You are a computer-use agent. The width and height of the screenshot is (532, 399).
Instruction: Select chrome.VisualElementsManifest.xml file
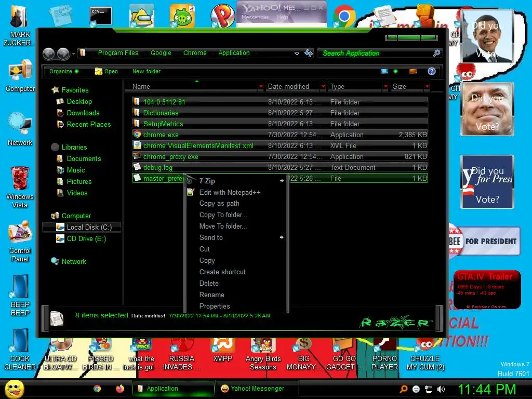pyautogui.click(x=280, y=145)
